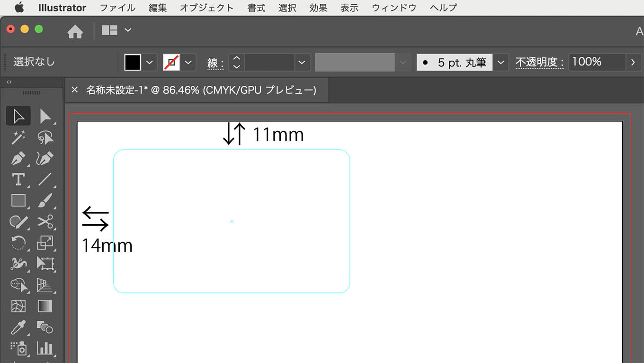Select the Width/Warp tool

coord(18,263)
